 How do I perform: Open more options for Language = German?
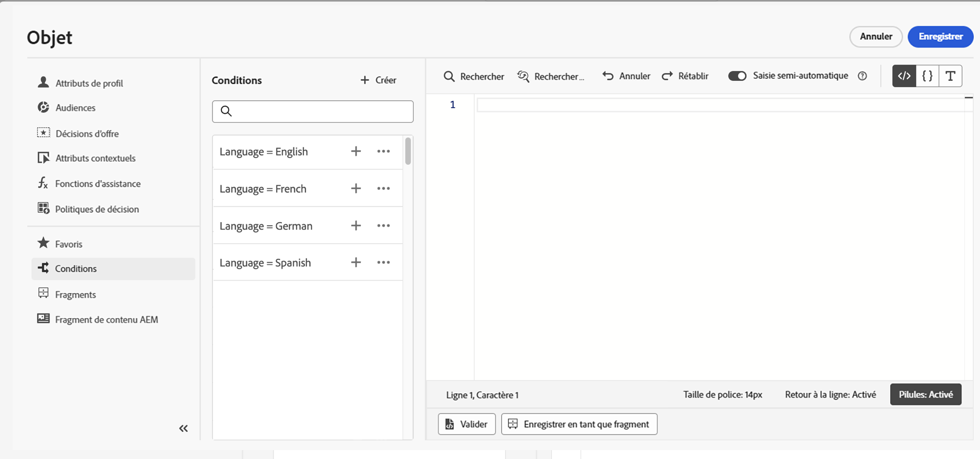click(x=384, y=225)
